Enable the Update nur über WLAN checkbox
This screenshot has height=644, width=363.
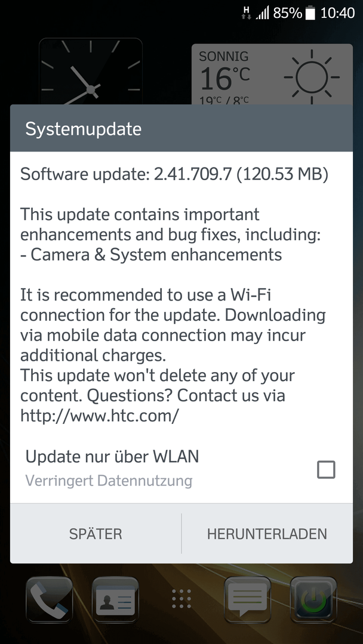[x=326, y=469]
